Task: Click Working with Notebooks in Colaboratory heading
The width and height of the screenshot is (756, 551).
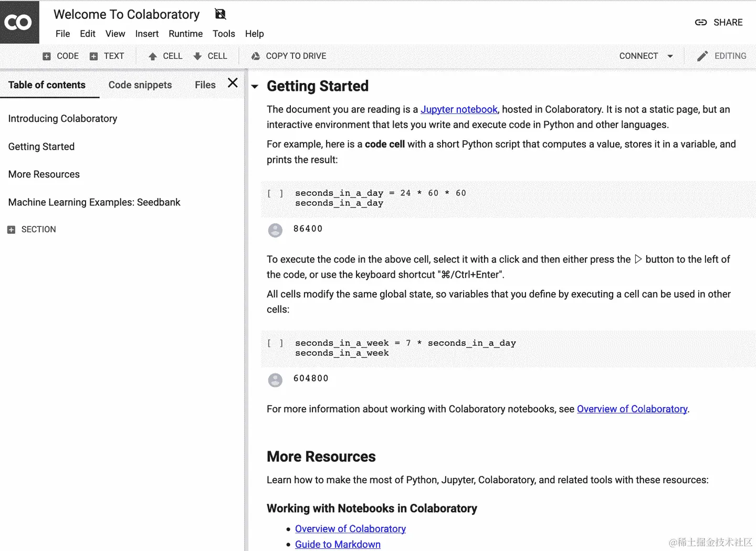Action: pos(372,508)
